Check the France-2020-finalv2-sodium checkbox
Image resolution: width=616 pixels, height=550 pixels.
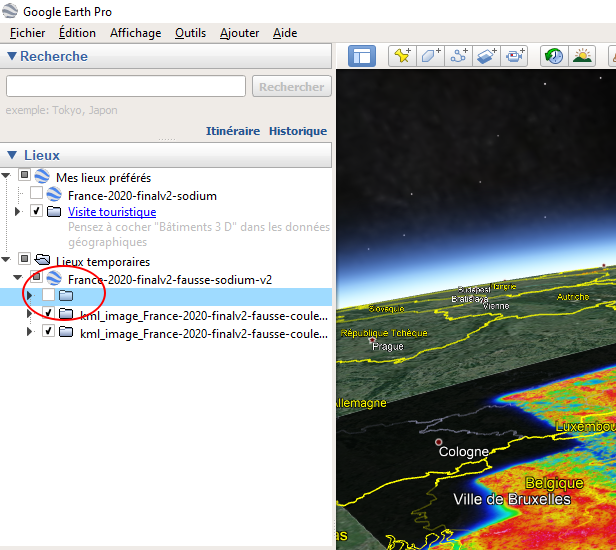[x=37, y=193]
